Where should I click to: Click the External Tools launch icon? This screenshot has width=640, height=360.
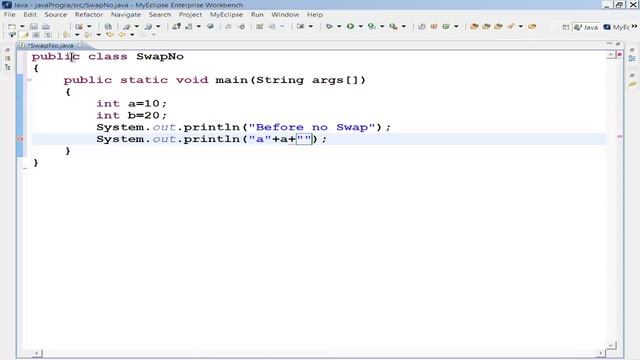393,26
